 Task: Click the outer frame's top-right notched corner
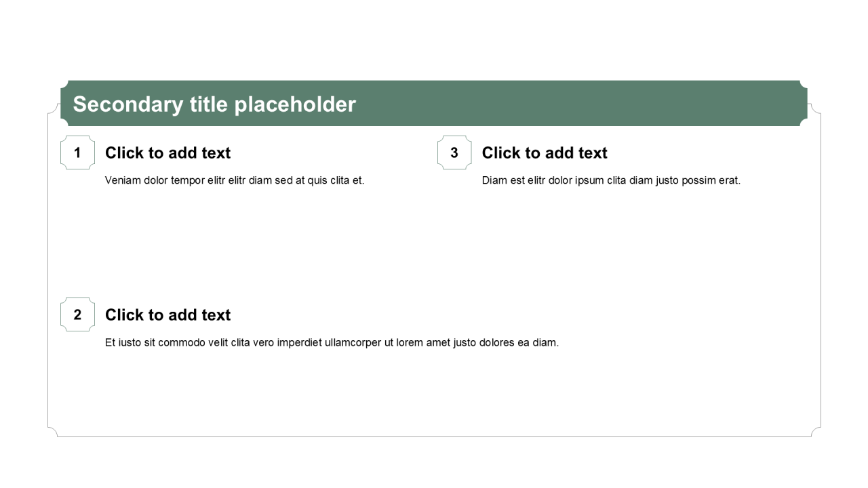point(816,109)
